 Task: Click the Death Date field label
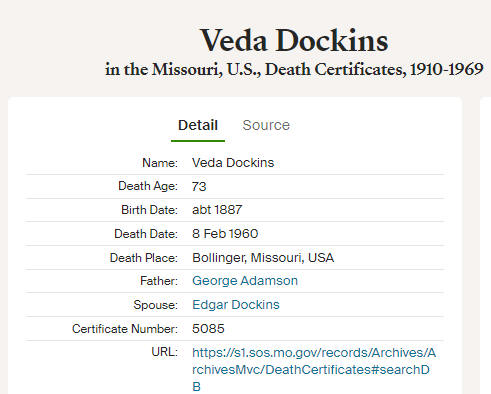pyautogui.click(x=146, y=234)
